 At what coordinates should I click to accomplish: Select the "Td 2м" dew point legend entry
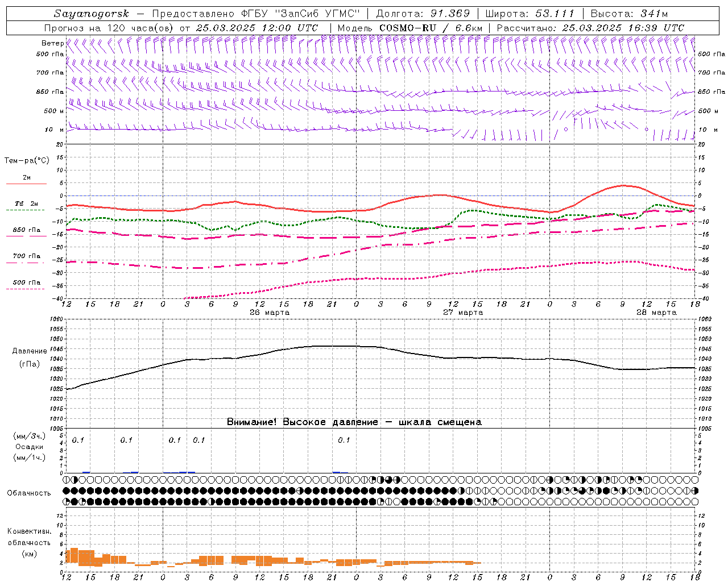(x=26, y=203)
